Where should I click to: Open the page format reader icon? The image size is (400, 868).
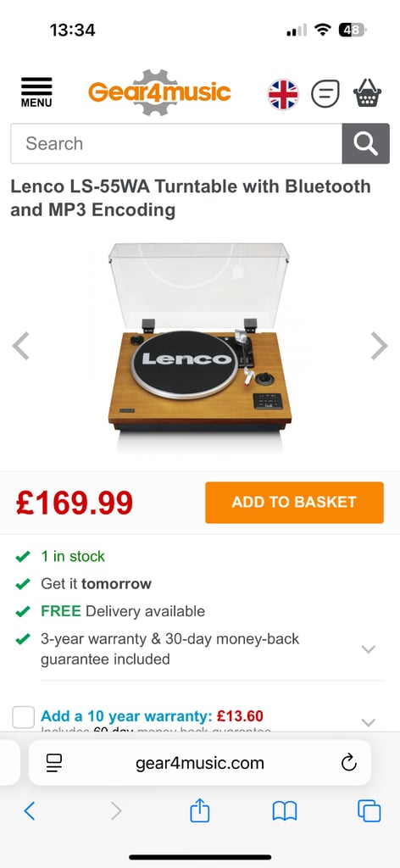coord(54,764)
